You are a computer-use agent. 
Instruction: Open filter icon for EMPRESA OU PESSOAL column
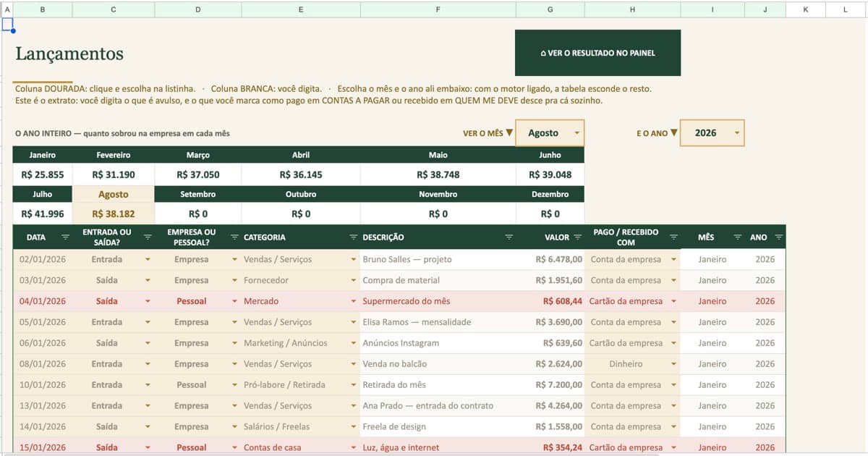(x=234, y=237)
